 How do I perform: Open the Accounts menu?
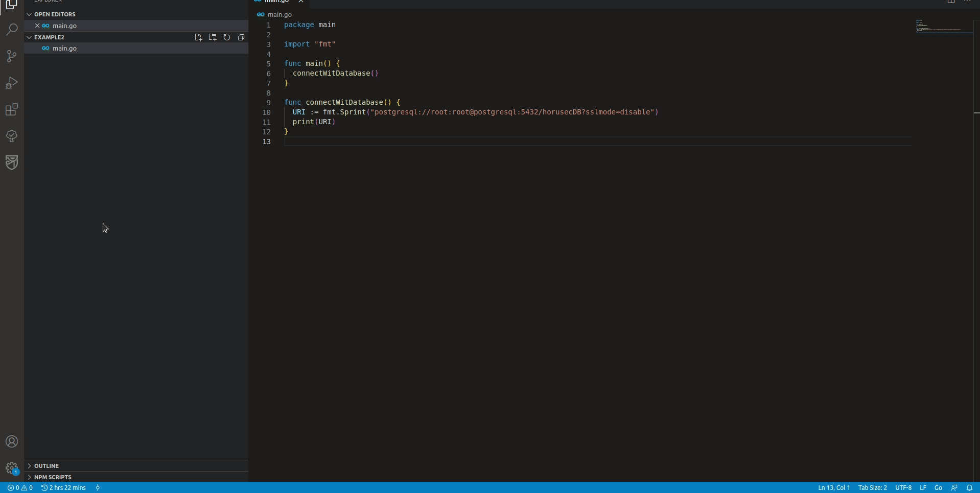[12, 441]
